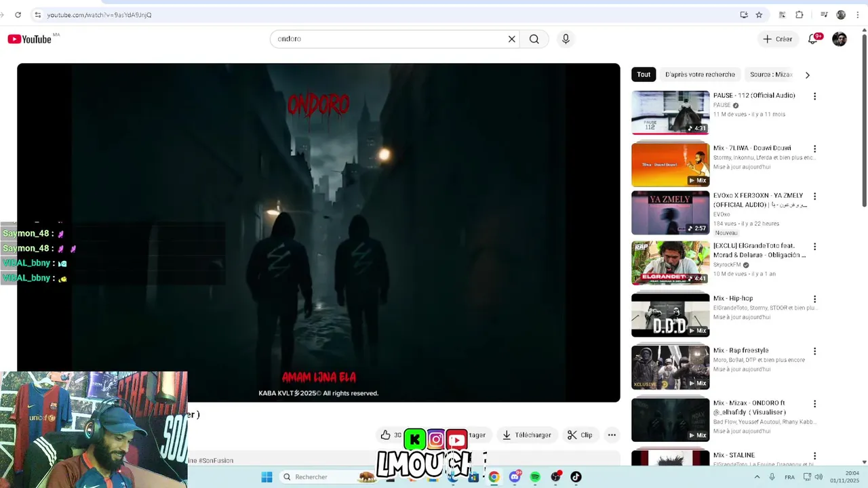Open more actions three-dot button under video
The height and width of the screenshot is (488, 868).
tap(612, 435)
